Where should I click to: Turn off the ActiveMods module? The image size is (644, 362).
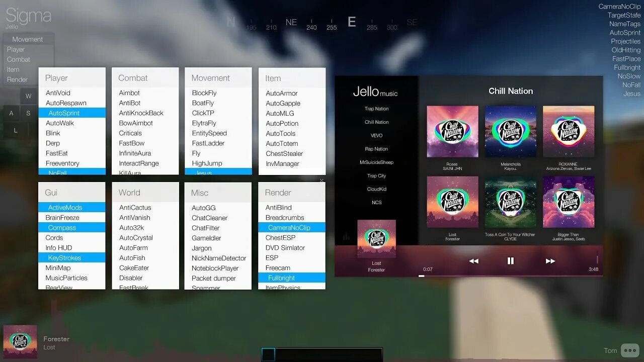(72, 208)
